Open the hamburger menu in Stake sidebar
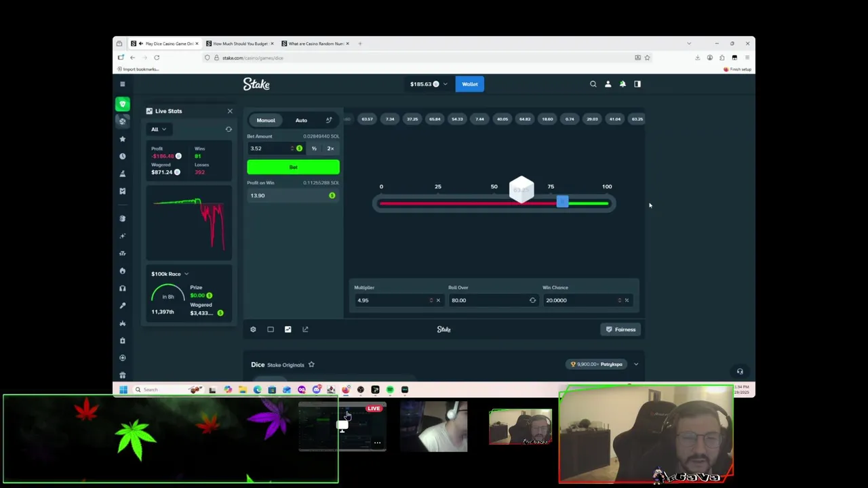This screenshot has width=868, height=488. pos(123,84)
